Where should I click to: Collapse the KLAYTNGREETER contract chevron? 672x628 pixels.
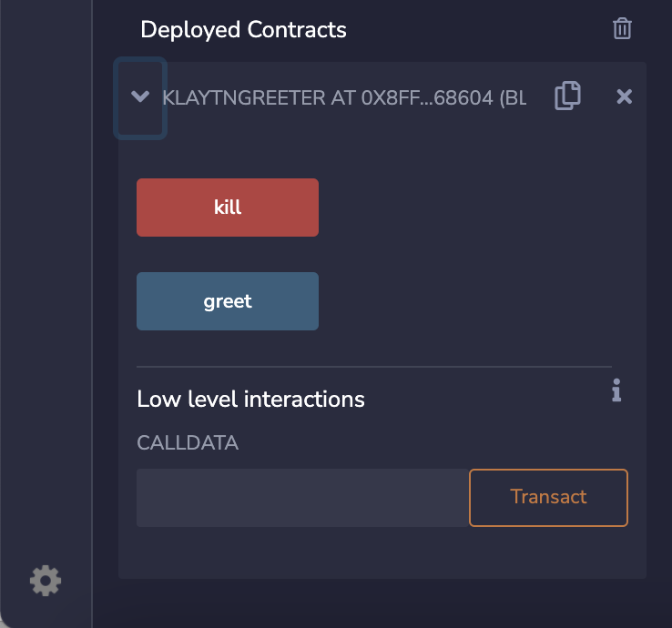point(140,96)
